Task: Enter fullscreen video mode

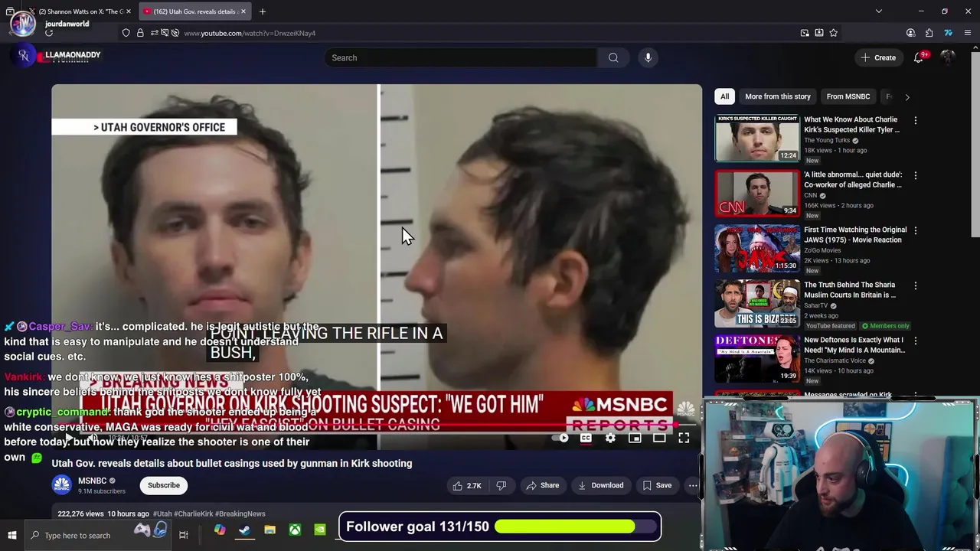Action: 684,438
